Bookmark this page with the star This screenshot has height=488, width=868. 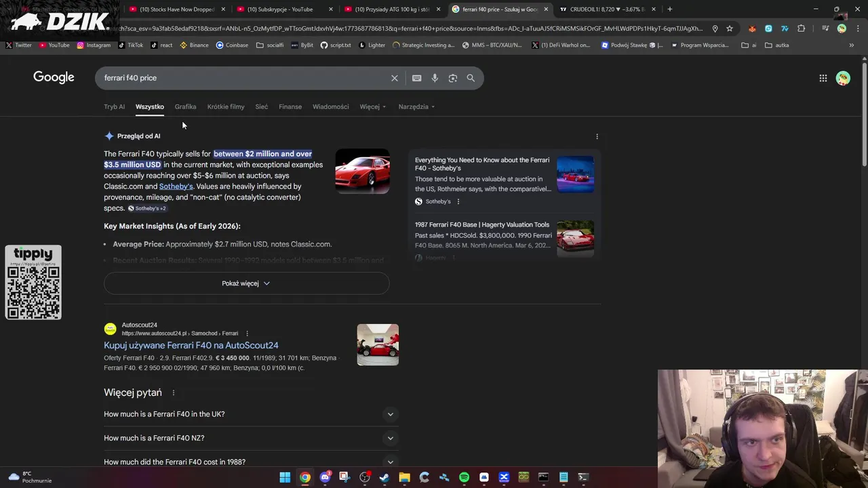(729, 28)
